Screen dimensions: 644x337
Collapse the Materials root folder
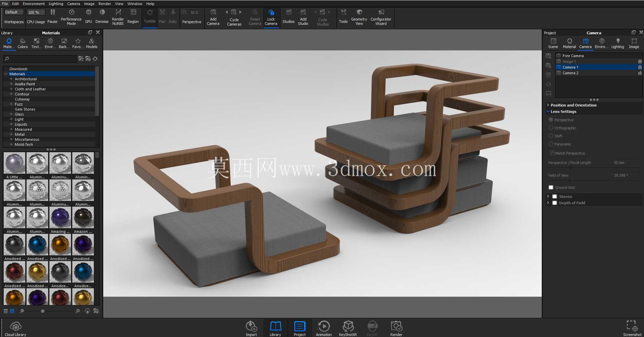[6, 74]
